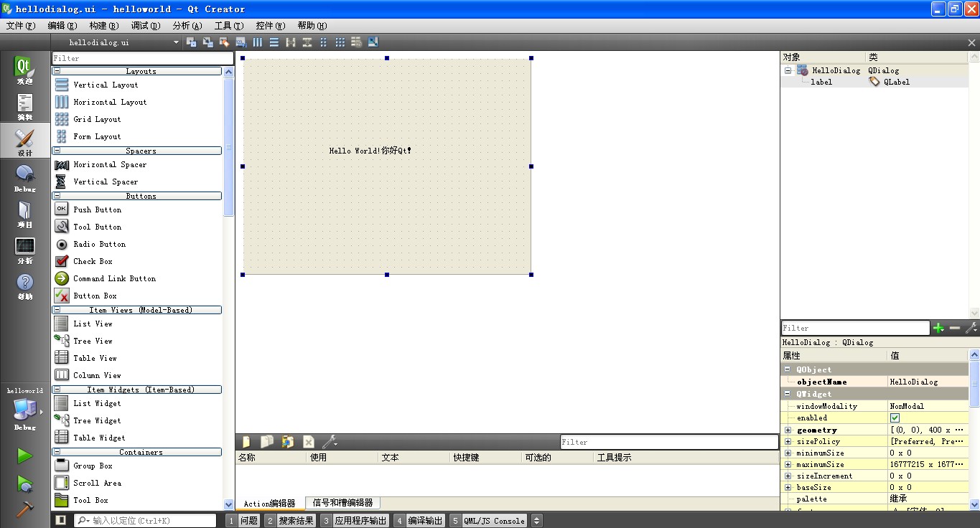Select the Group Box container

coord(93,466)
